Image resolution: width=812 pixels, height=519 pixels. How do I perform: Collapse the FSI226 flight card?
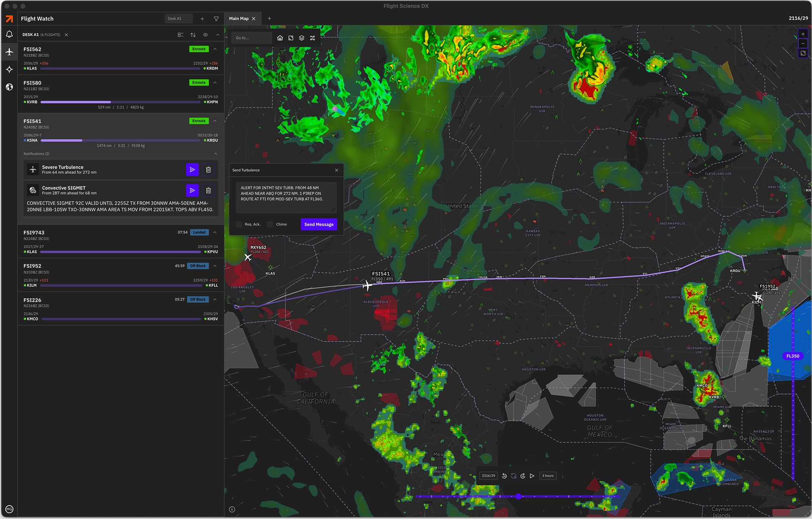pyautogui.click(x=215, y=299)
